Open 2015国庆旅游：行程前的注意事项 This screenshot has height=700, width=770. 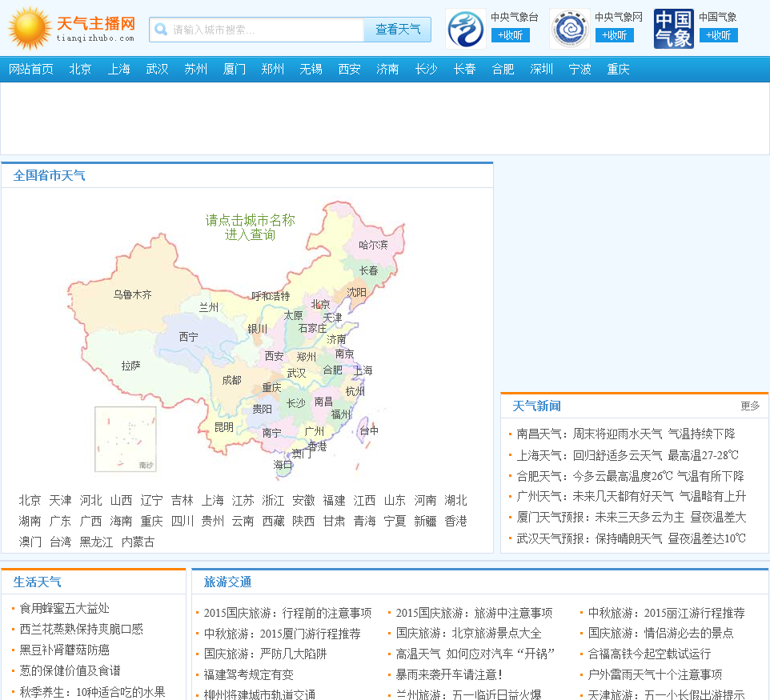click(x=288, y=613)
